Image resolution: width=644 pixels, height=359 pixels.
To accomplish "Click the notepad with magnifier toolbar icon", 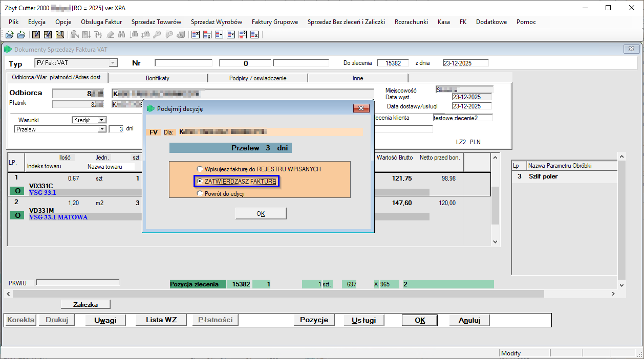I will click(59, 35).
